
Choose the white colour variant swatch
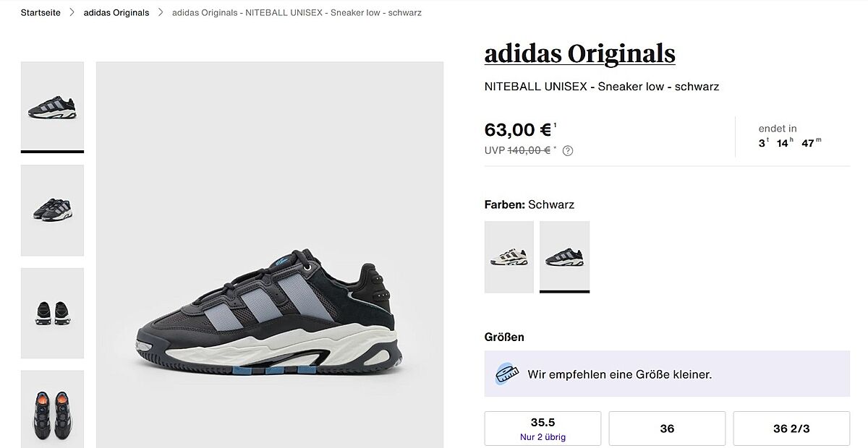point(509,257)
